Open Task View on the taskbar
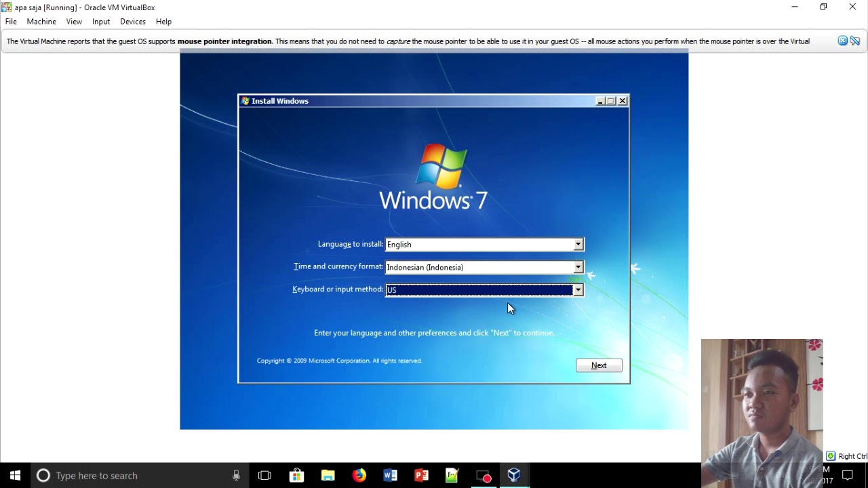Image resolution: width=868 pixels, height=488 pixels. (264, 476)
